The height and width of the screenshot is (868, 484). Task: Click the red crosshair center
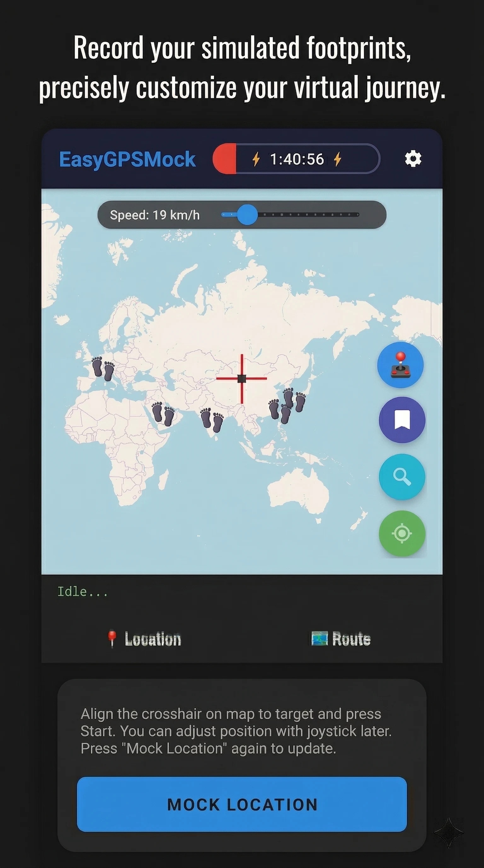pos(242,379)
